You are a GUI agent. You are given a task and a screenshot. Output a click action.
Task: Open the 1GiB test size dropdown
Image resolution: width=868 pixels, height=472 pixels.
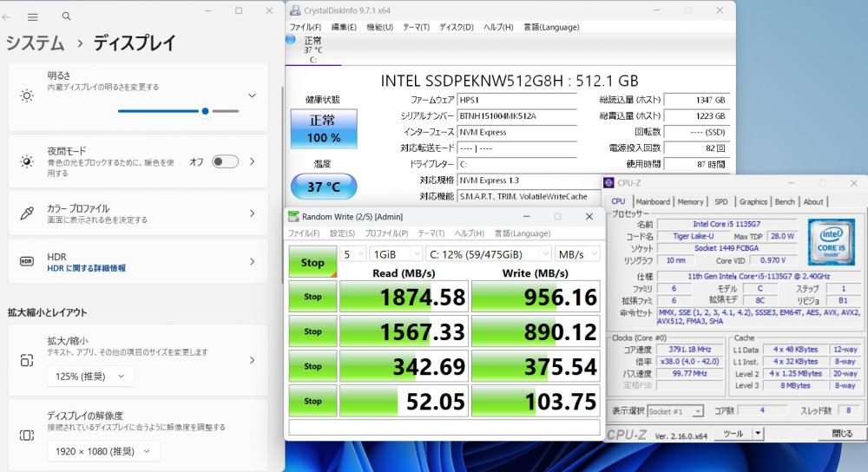[x=395, y=254]
